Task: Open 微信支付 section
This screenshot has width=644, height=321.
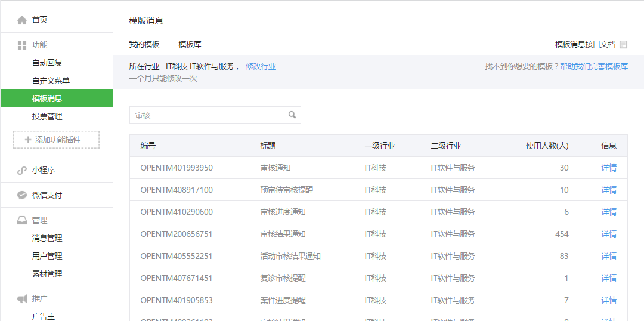Action: [47, 195]
